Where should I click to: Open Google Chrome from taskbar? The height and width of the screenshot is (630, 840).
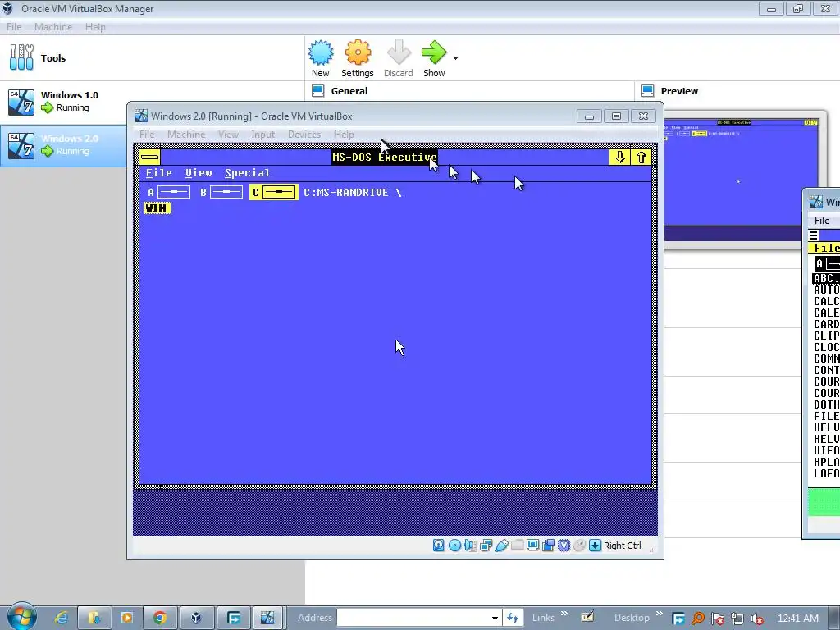[x=160, y=618]
